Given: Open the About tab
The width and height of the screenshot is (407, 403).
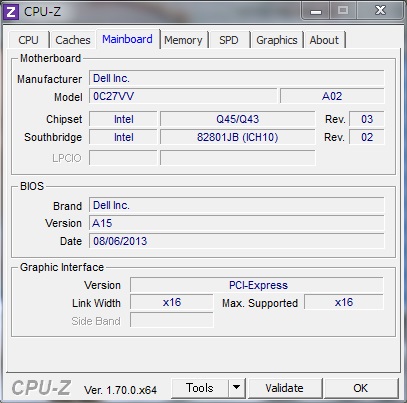Looking at the screenshot, I should pos(324,40).
